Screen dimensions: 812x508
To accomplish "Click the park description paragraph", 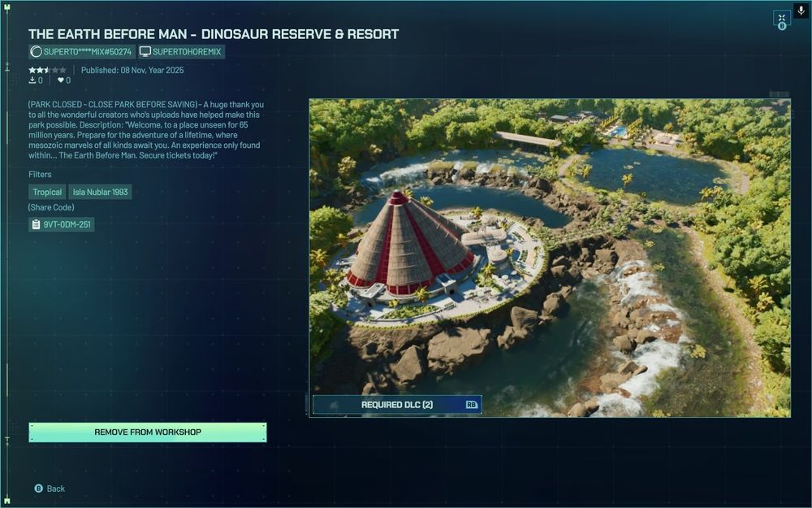I will coord(146,129).
